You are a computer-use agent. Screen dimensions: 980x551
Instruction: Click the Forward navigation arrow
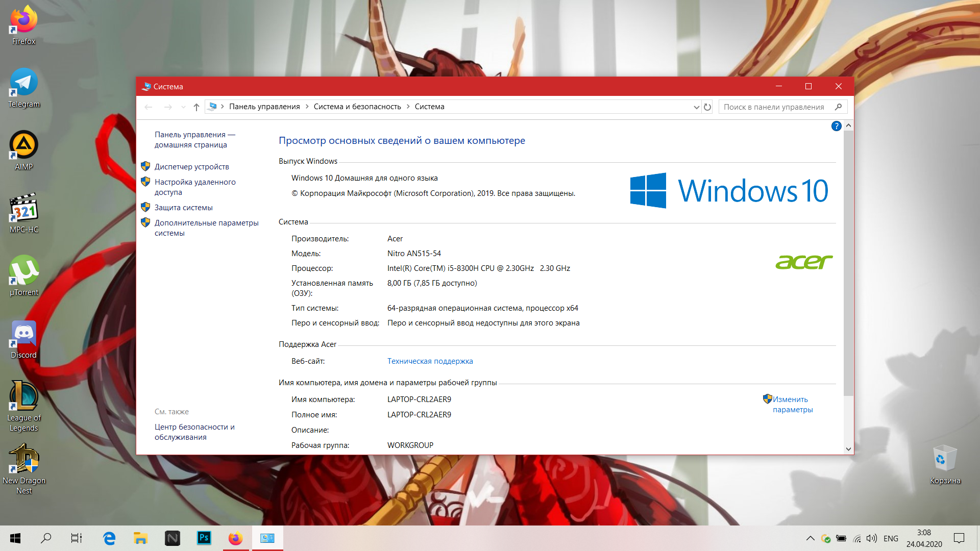168,107
